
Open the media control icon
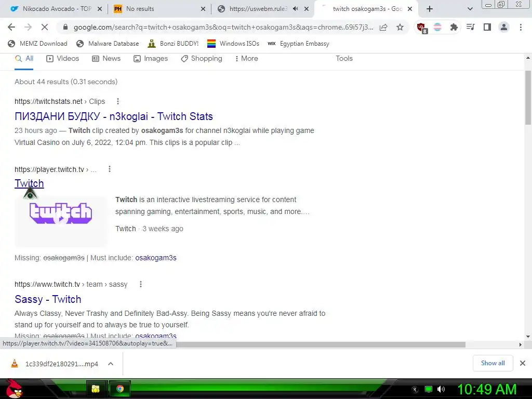tap(470, 27)
